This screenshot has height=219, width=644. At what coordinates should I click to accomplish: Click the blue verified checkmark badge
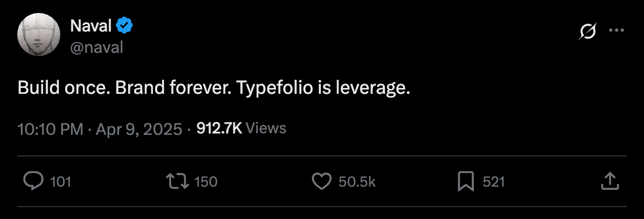click(x=124, y=26)
